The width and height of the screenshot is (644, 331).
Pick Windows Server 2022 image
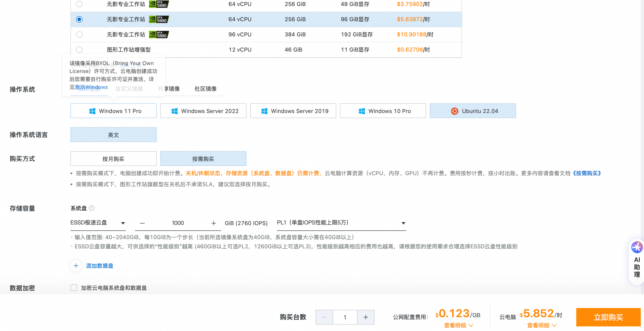click(203, 111)
